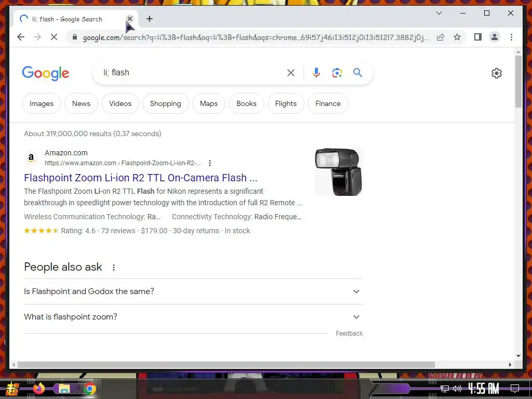This screenshot has height=399, width=532.
Task: Click the scroll-right arrow at bottom
Action: [x=510, y=365]
